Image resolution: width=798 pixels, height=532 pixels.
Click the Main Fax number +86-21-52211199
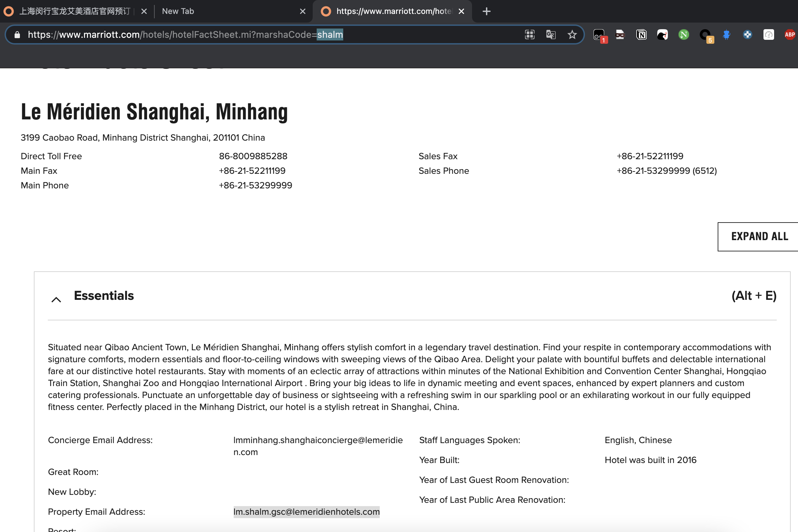click(x=252, y=171)
